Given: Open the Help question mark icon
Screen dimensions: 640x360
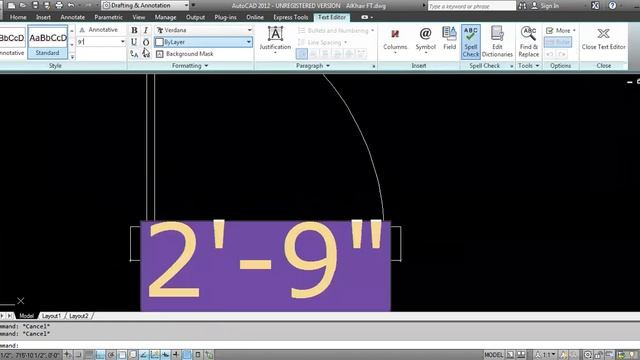Looking at the screenshot, I should click(x=612, y=6).
